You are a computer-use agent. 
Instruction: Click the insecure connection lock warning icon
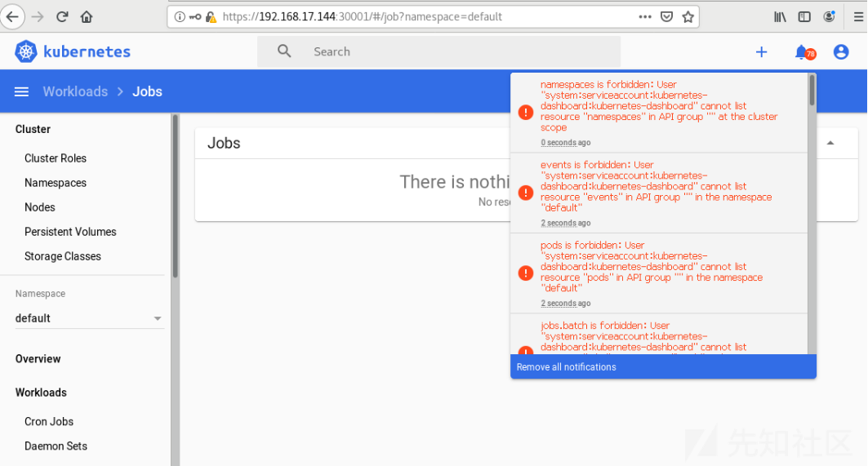211,16
